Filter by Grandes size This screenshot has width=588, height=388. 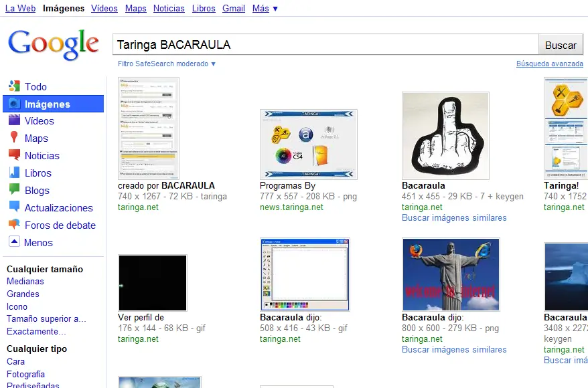23,294
